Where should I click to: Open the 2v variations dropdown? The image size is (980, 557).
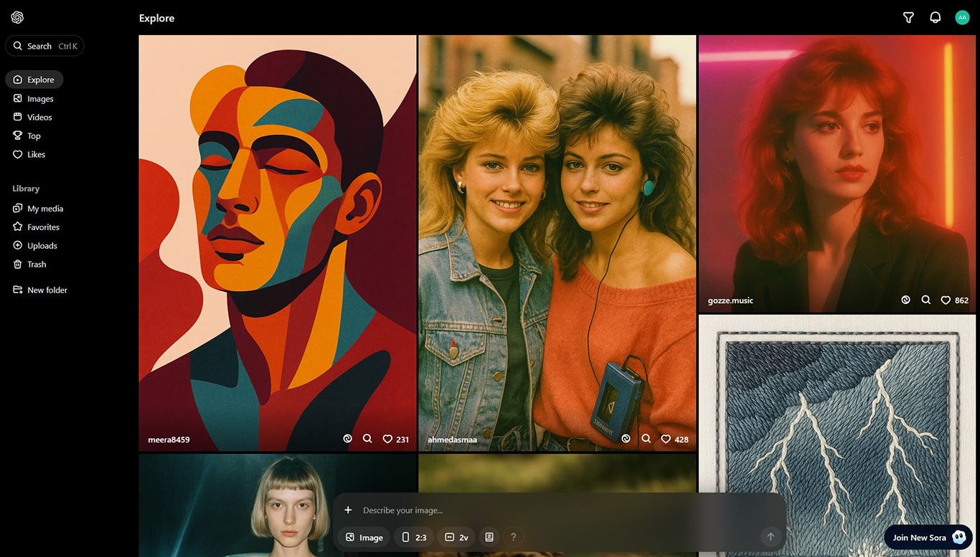click(456, 537)
